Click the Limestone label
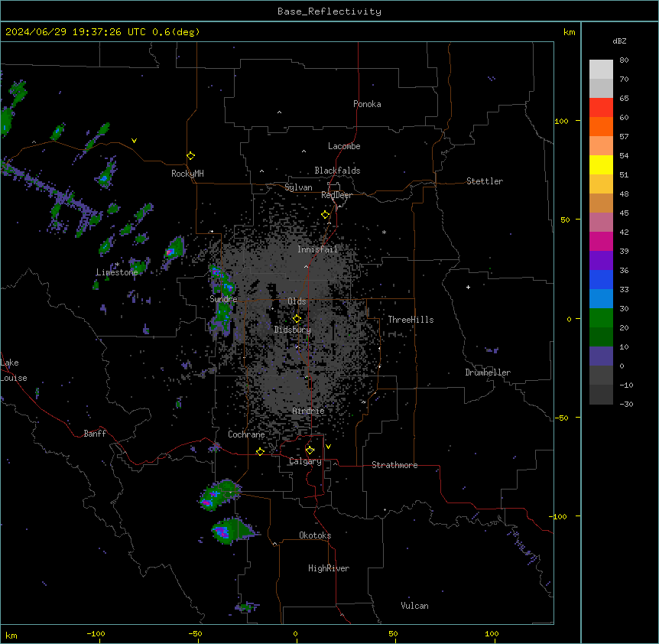Image resolution: width=659 pixels, height=644 pixels. pos(117,272)
